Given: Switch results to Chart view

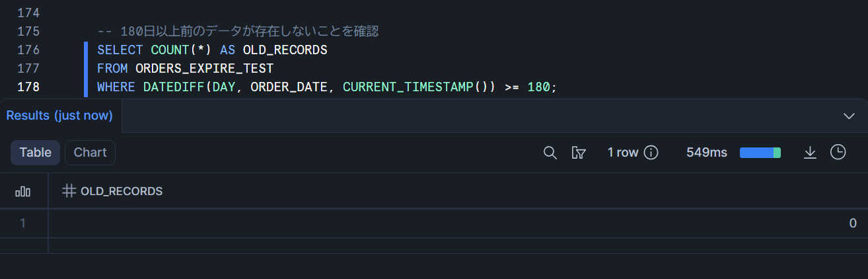Looking at the screenshot, I should coord(90,153).
